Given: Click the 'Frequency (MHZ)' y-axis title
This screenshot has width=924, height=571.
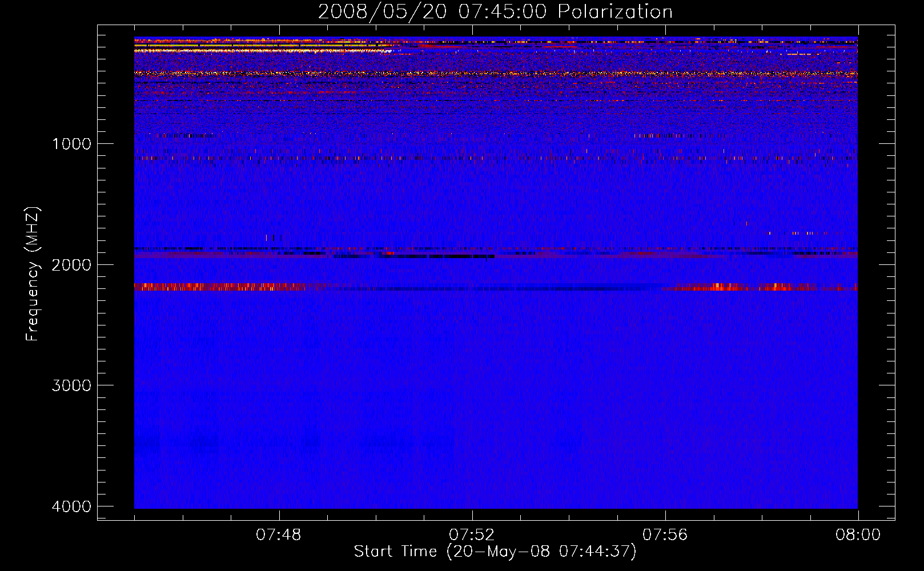Looking at the screenshot, I should (x=33, y=274).
